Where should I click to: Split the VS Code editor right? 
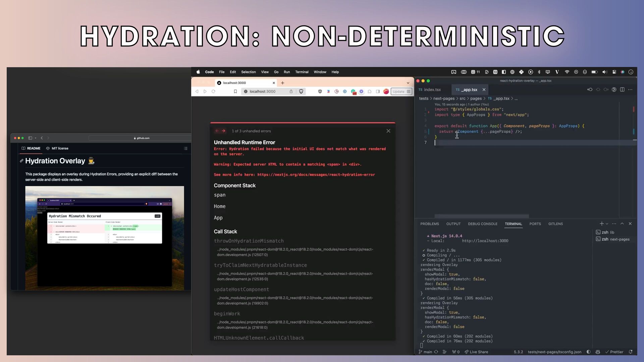tap(622, 89)
